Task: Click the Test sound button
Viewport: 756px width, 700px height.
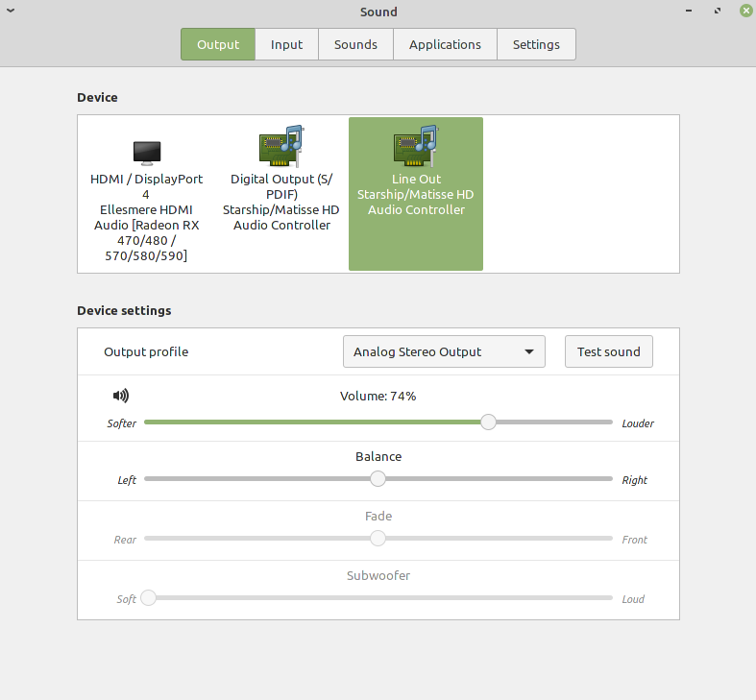Action: 609,351
